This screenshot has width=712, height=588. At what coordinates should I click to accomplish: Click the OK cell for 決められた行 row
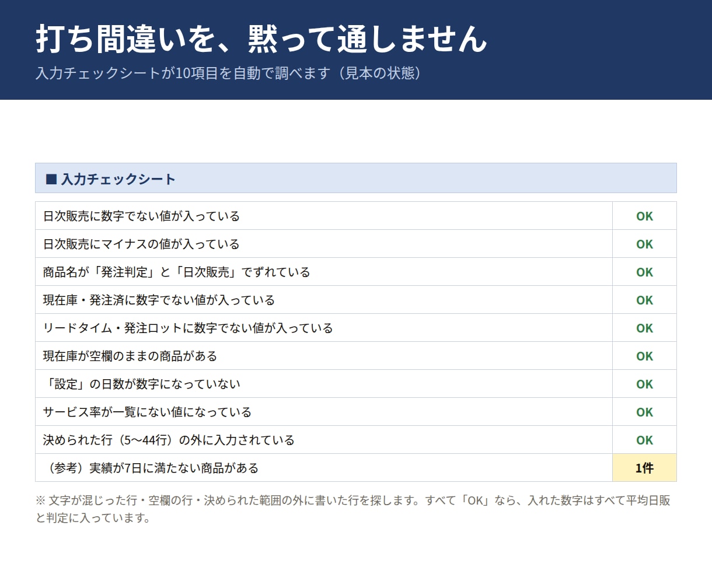(x=644, y=440)
